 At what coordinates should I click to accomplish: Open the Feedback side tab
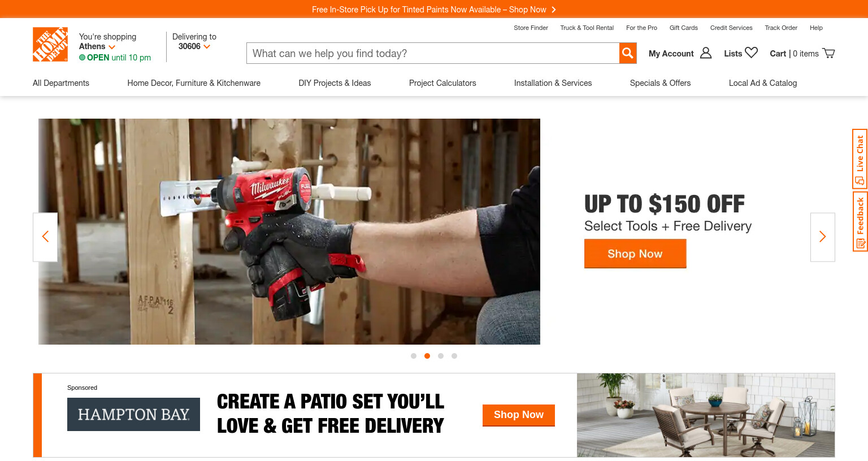860,221
